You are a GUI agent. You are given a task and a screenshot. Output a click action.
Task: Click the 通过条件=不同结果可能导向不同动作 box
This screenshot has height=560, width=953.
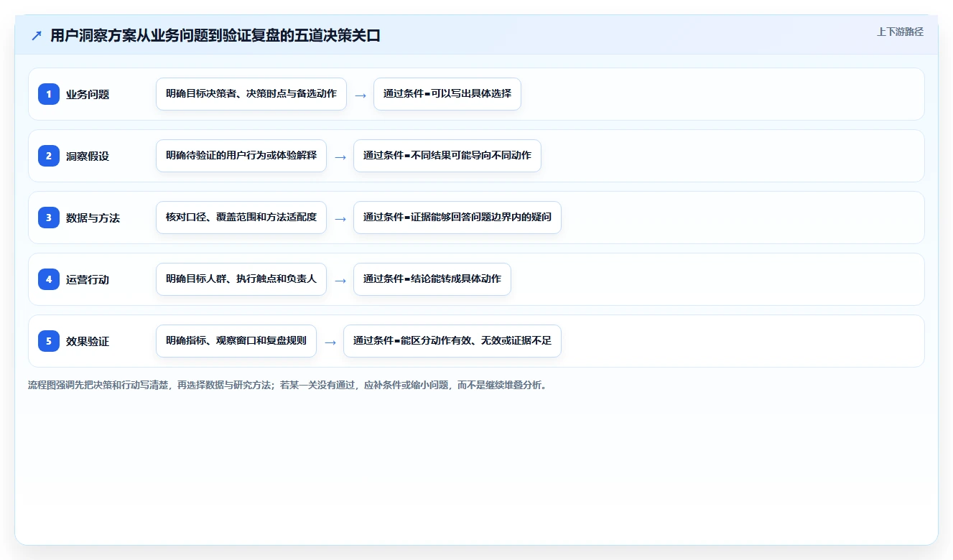447,156
